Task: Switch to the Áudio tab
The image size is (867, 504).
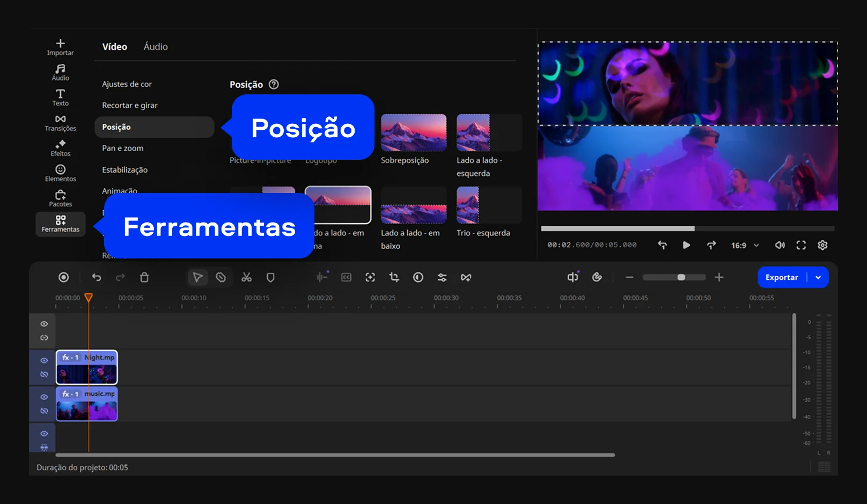Action: 156,47
